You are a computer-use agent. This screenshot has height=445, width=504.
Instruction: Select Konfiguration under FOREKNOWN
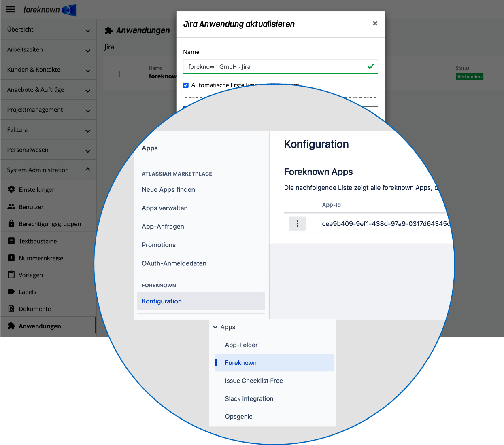(201, 301)
